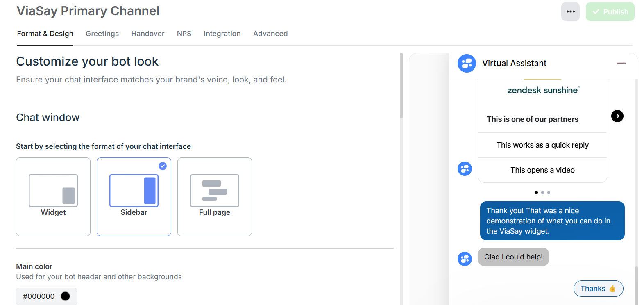This screenshot has width=644, height=305.
Task: Open the Integration tab
Action: (x=222, y=34)
